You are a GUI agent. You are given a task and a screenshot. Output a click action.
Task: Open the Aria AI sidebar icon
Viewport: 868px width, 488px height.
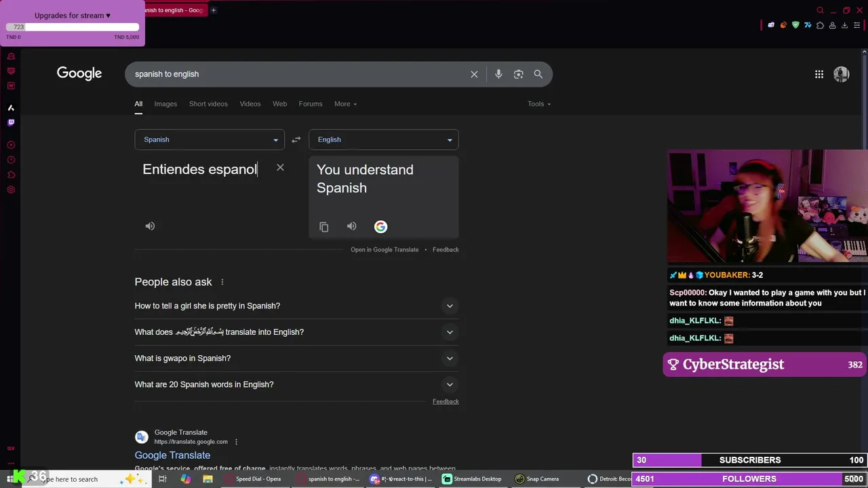pos(11,108)
